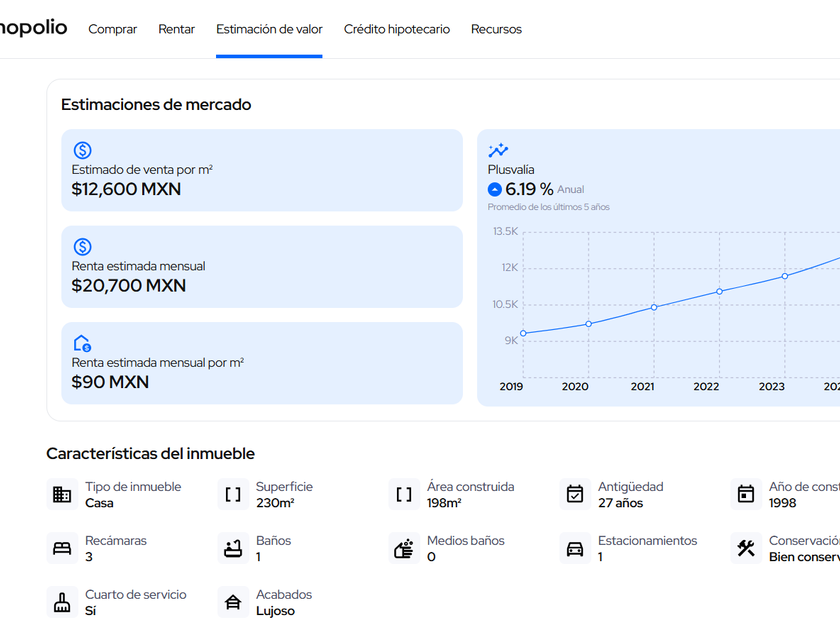840x630 pixels.
Task: Click the calendar check icon for Antigüedad
Action: pos(575,494)
